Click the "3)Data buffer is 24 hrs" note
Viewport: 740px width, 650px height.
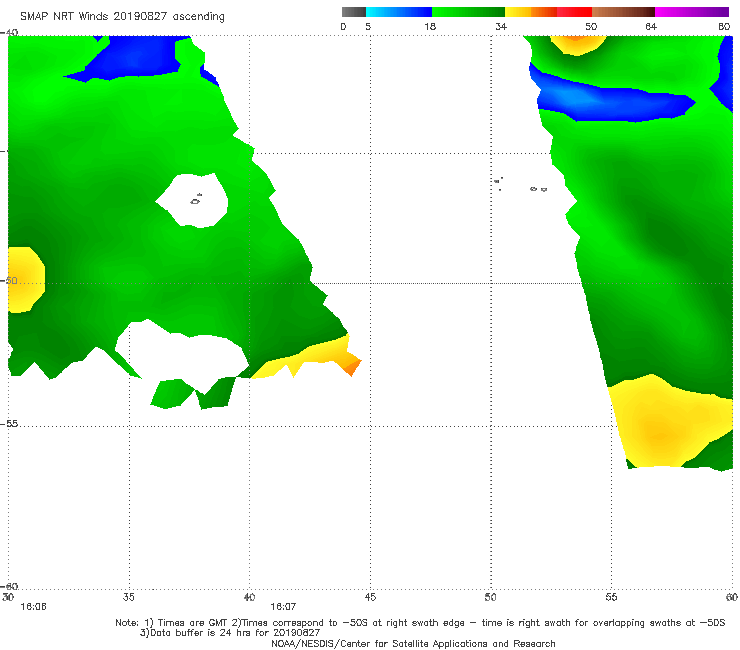coord(230,633)
